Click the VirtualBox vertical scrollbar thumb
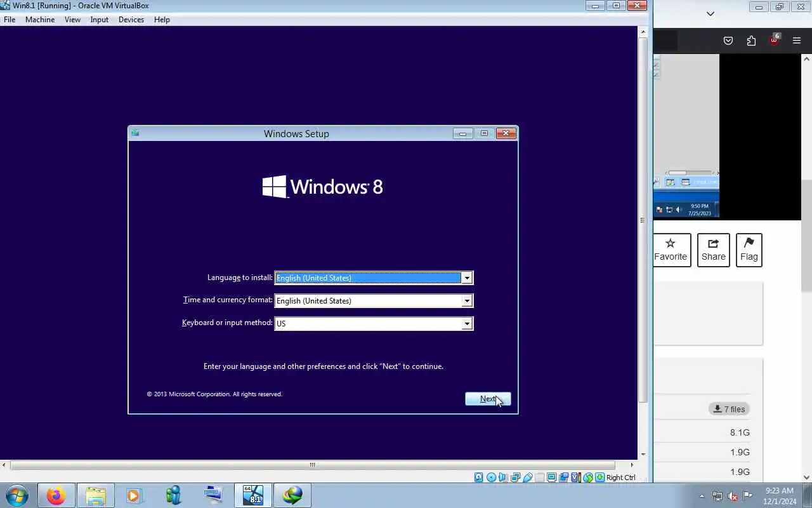Viewport: 812px width, 508px height. tap(643, 220)
